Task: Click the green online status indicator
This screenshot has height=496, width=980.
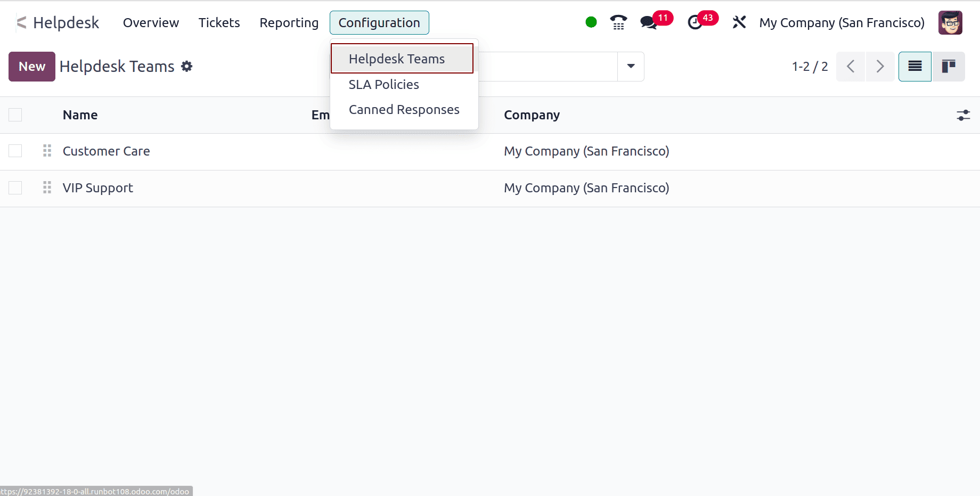Action: click(x=591, y=22)
